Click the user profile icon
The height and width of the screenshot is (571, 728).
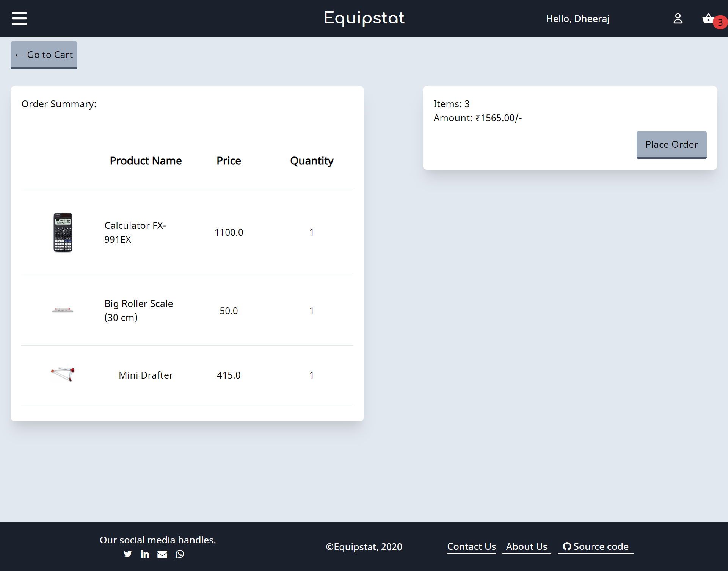678,19
